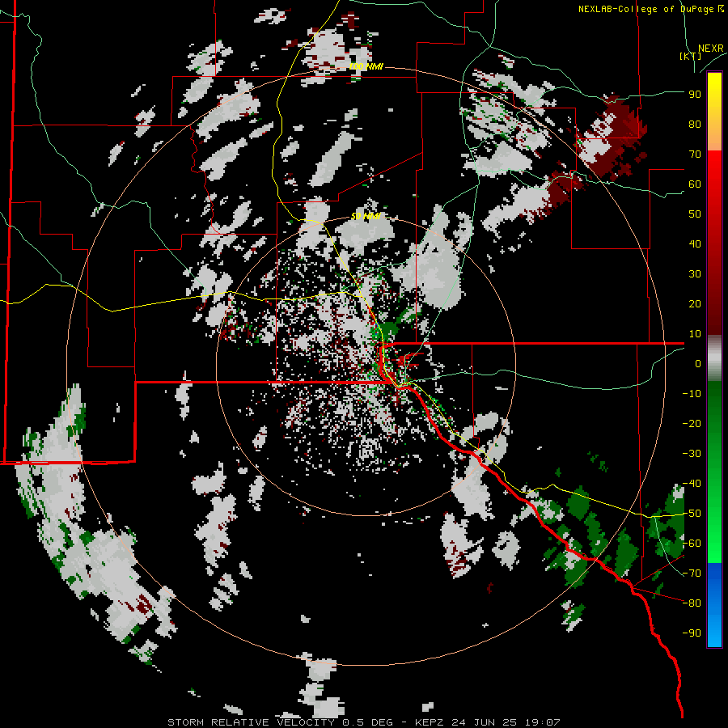Click the -60 knot scale label

692,544
